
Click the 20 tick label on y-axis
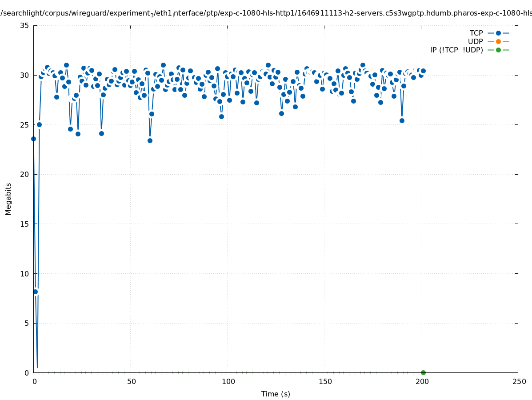tap(25, 174)
